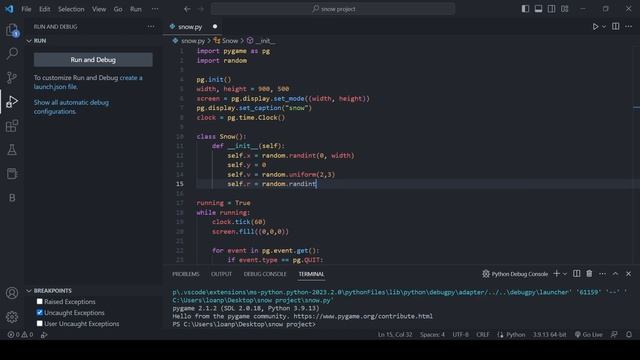Click Spaces: 4 indentation setting
Image resolution: width=640 pixels, height=360 pixels.
(x=432, y=335)
